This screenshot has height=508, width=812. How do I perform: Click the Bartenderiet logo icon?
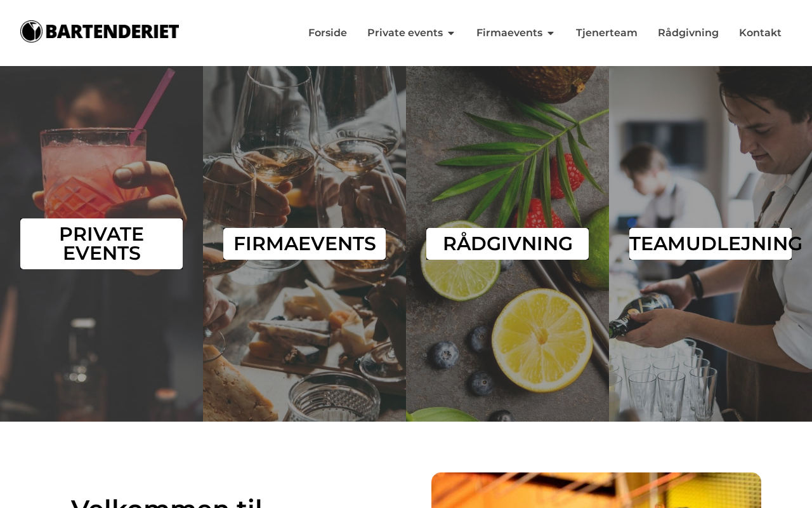point(31,32)
